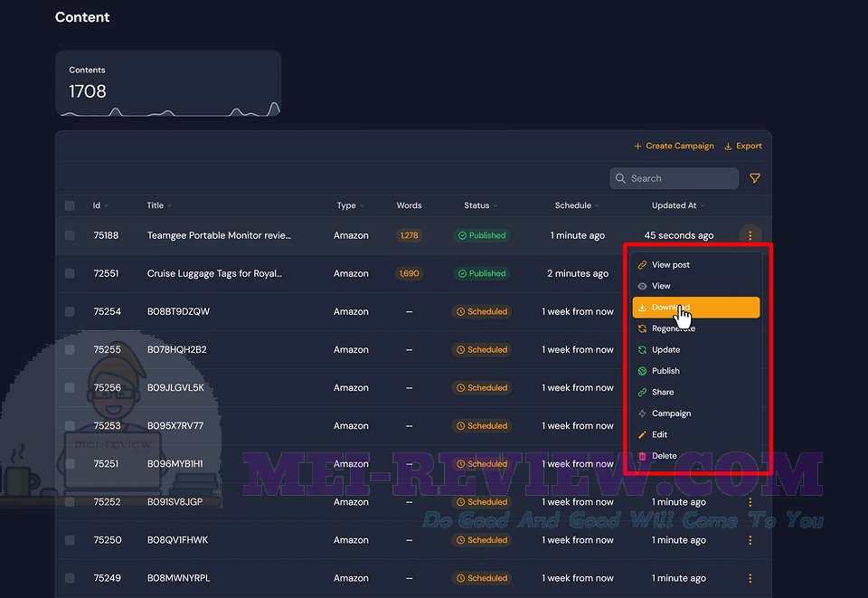Image resolution: width=868 pixels, height=598 pixels.
Task: Click the B09JLGVL5K title cell
Action: pyautogui.click(x=175, y=387)
